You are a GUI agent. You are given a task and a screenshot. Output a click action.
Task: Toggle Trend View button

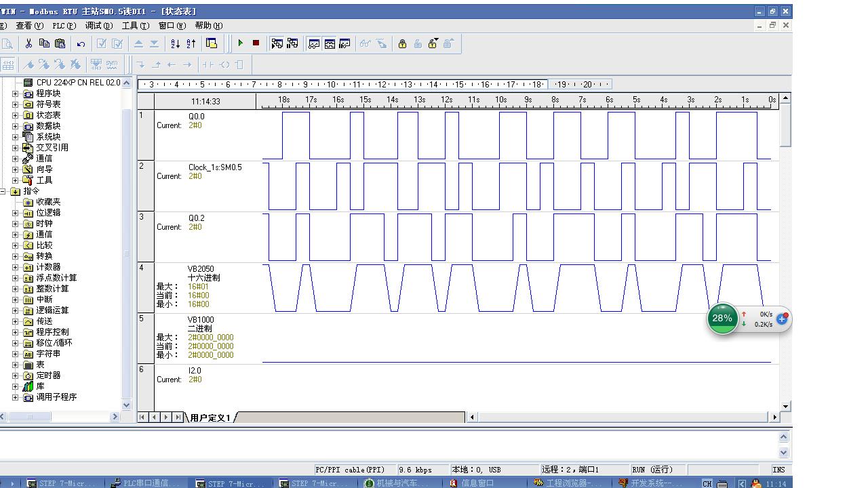click(329, 43)
